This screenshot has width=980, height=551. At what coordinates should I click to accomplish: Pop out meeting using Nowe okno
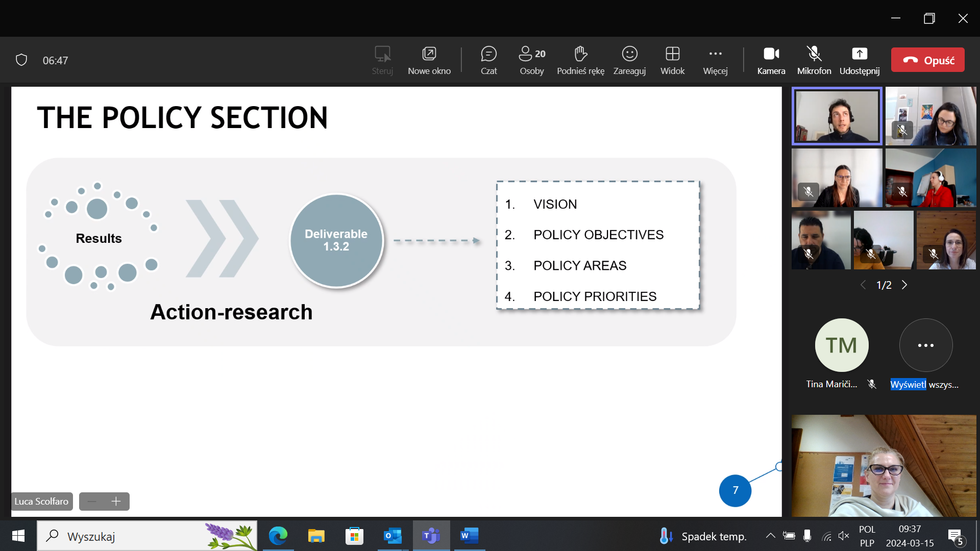tap(429, 60)
